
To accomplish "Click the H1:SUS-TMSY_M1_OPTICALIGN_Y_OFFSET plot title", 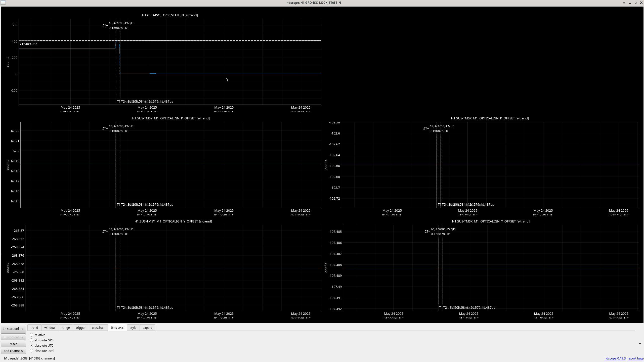I will (x=173, y=221).
